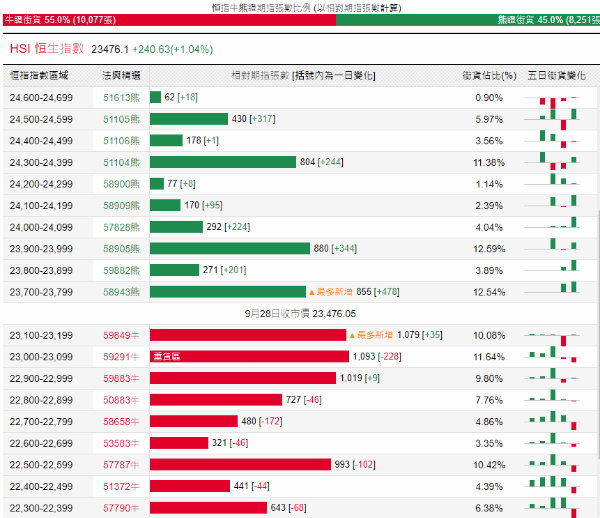This screenshot has width=600, height=518.
Task: Open warrant 58943熊 link
Action: (121, 292)
